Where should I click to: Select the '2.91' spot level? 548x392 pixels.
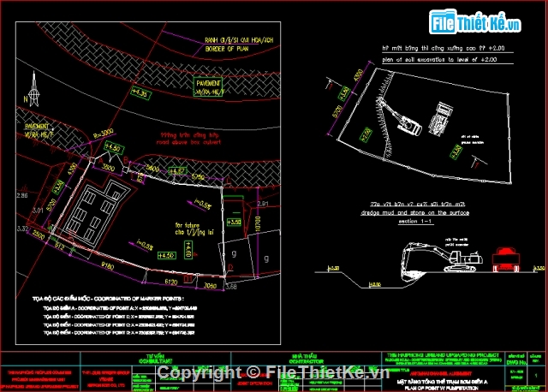tap(263, 204)
